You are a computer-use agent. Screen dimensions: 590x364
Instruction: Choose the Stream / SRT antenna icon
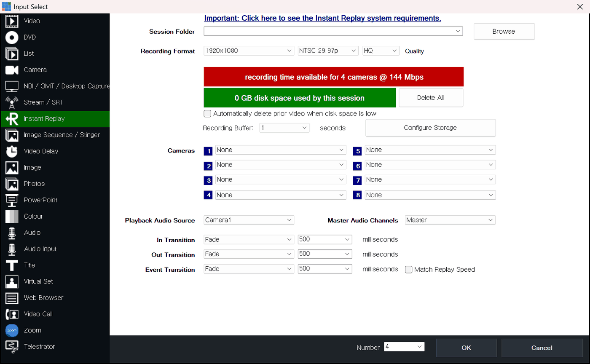[12, 102]
